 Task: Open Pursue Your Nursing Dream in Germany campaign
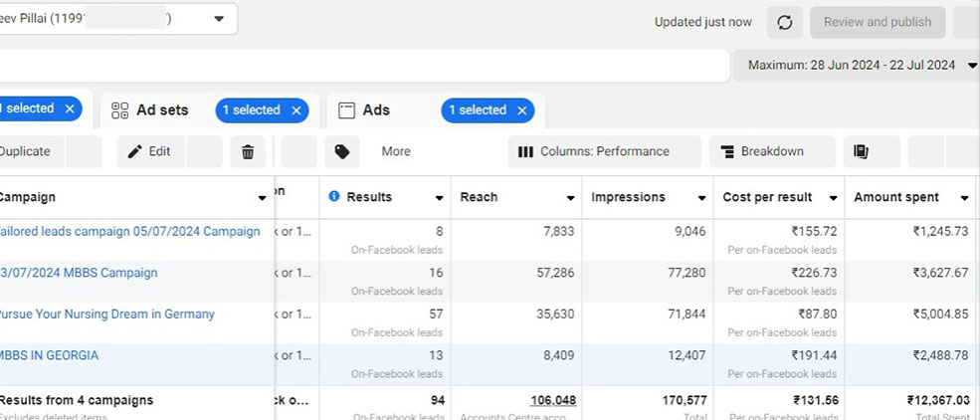coord(105,315)
